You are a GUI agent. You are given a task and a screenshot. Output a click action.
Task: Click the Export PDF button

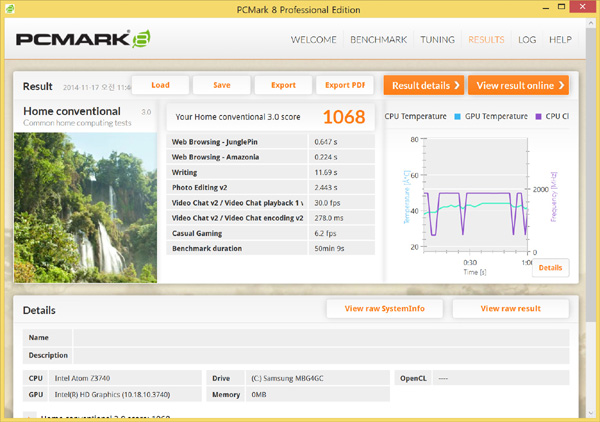pos(345,85)
